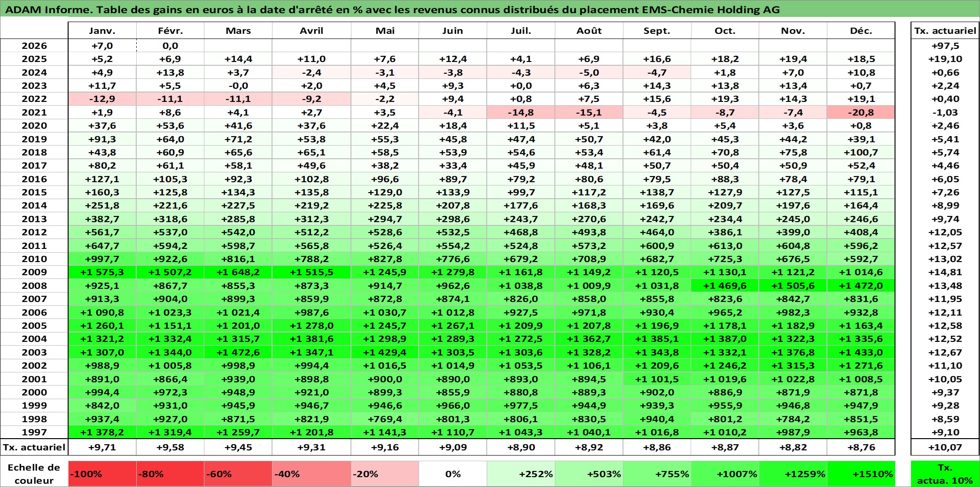Screen dimensions: 980x487
Task: Select the +1007% color scale swatch
Action: [725, 474]
